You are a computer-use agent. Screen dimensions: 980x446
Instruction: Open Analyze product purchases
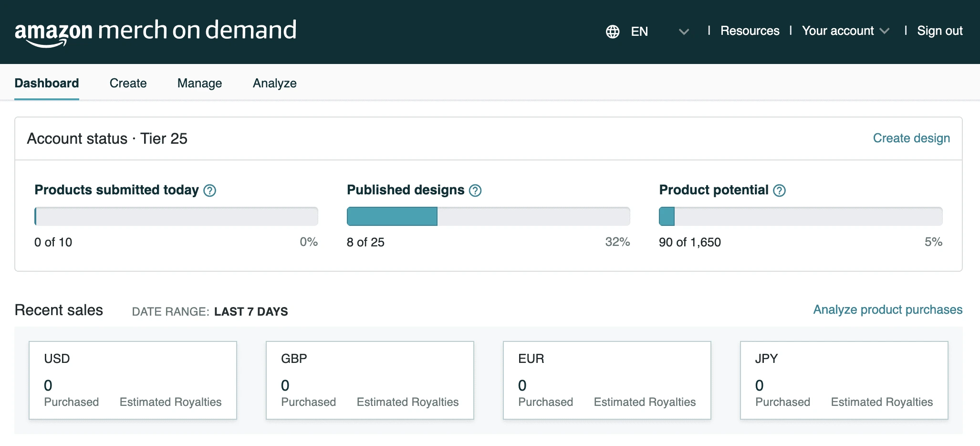887,309
